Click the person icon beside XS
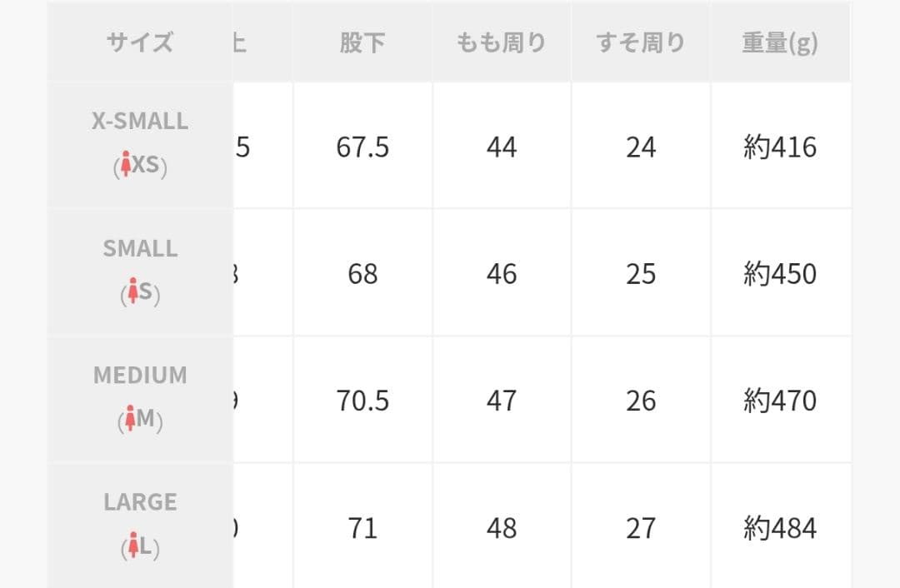 [x=127, y=166]
